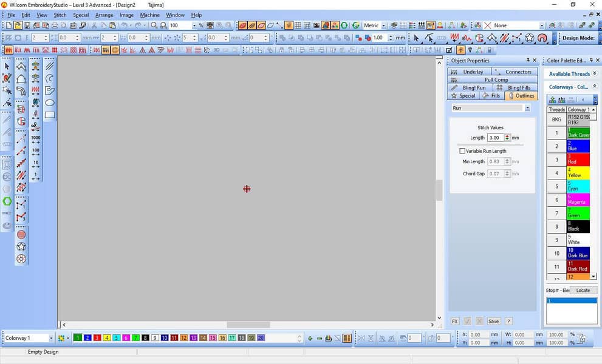The height and width of the screenshot is (364, 602).
Task: Click the Save button in Object Properties
Action: [493, 322]
